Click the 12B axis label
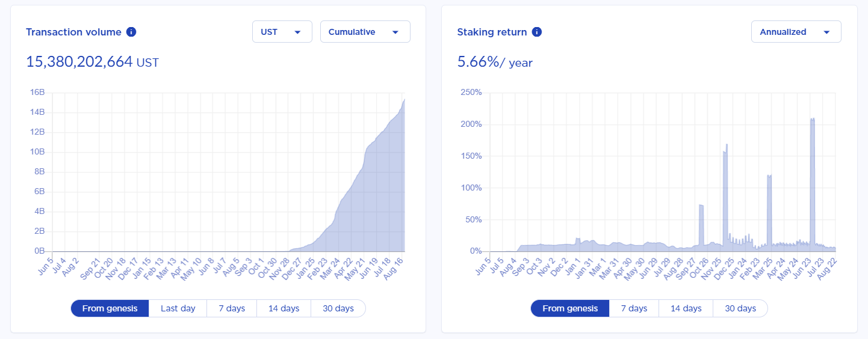The height and width of the screenshot is (339, 868). coord(37,132)
